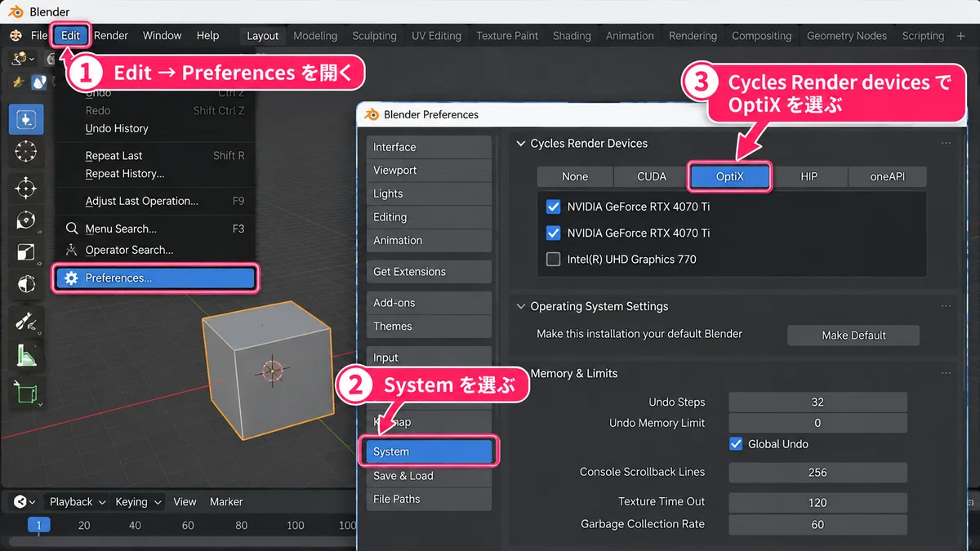
Task: Click the Make Default button
Action: [x=853, y=335]
